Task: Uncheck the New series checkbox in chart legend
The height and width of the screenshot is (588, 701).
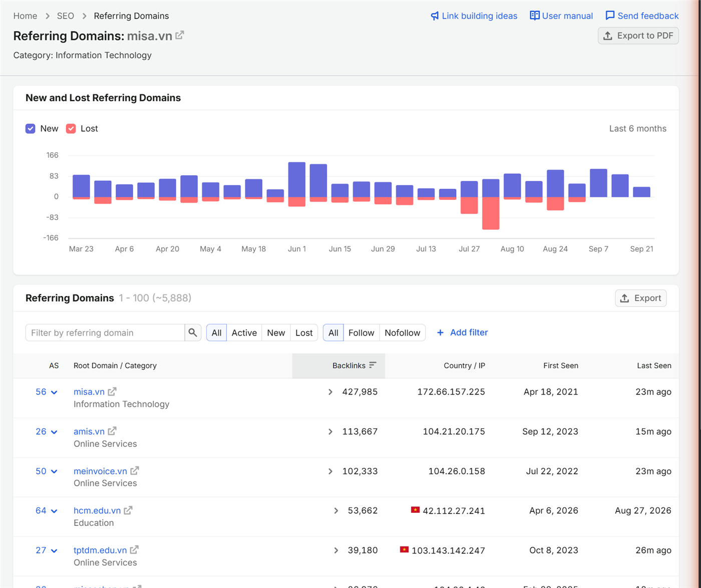Action: [x=31, y=129]
